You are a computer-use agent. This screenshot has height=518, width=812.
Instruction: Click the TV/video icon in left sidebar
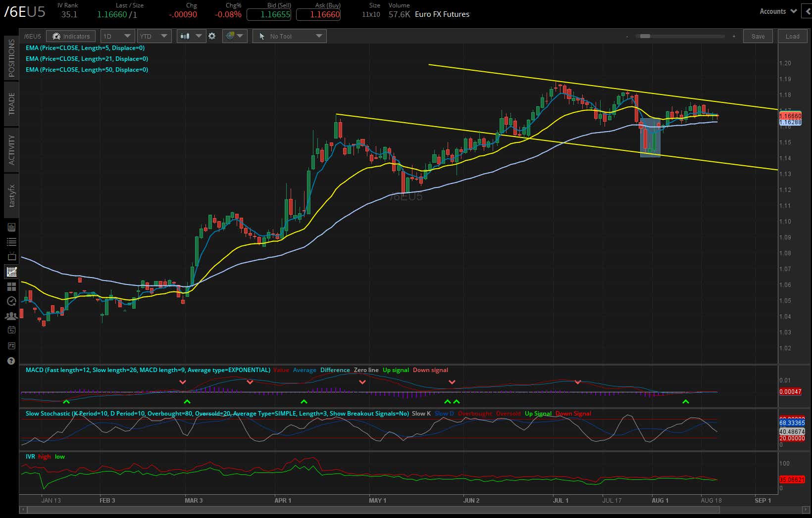(11, 256)
